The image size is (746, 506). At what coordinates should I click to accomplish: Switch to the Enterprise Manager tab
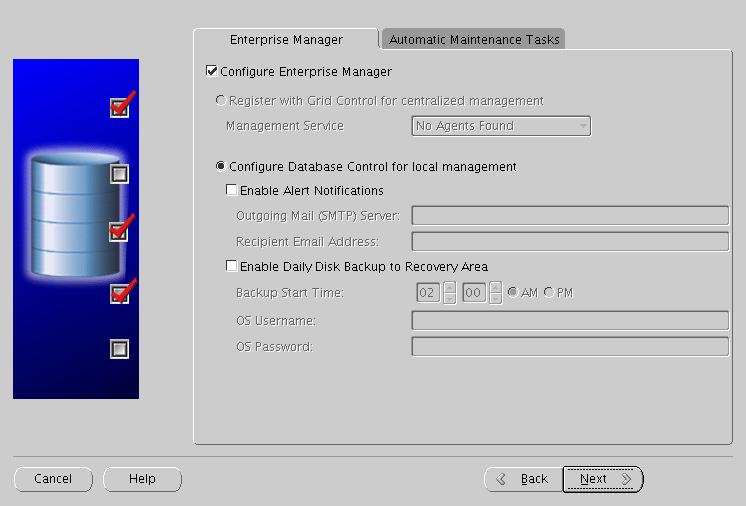(286, 39)
